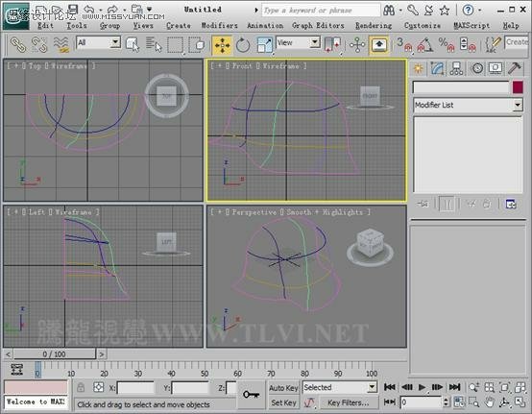Image resolution: width=532 pixels, height=414 pixels.
Task: Switch to Display command panel tab
Action: tap(496, 68)
